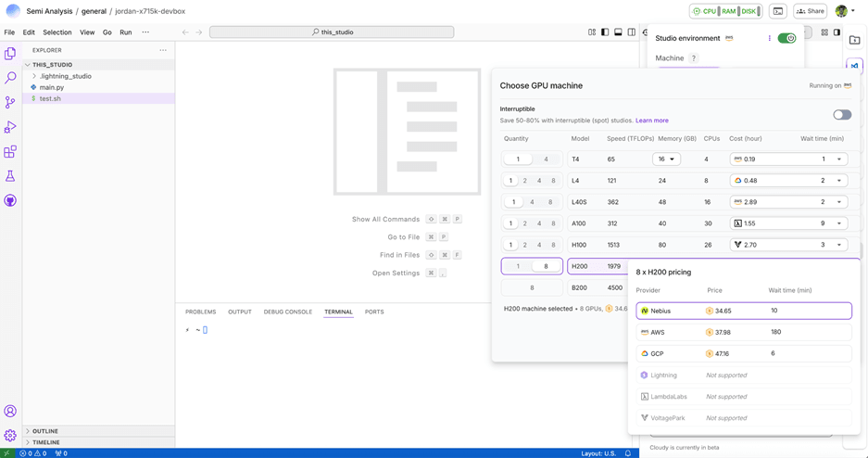
Task: Open the Accounts icon in activity bar
Action: 10,411
